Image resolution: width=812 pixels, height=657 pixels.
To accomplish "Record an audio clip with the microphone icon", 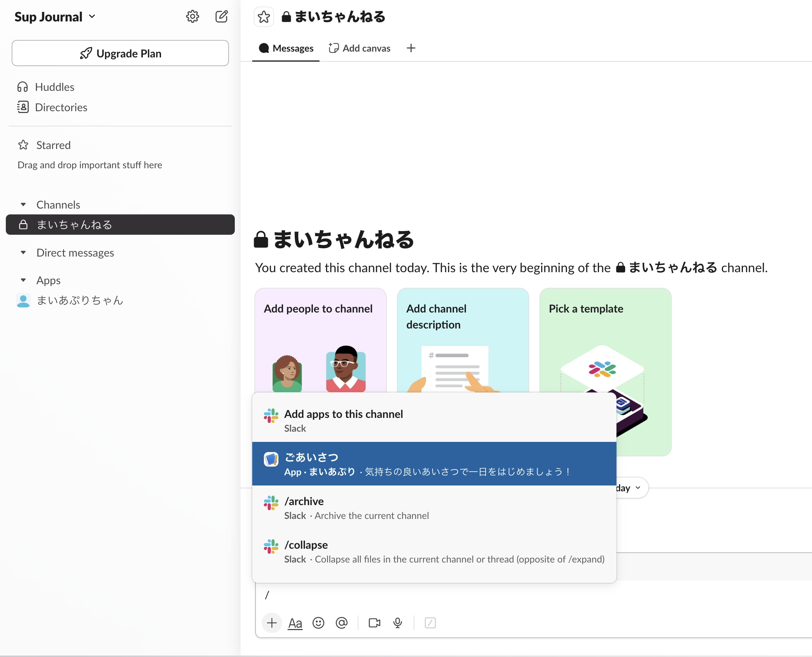I will pyautogui.click(x=398, y=623).
